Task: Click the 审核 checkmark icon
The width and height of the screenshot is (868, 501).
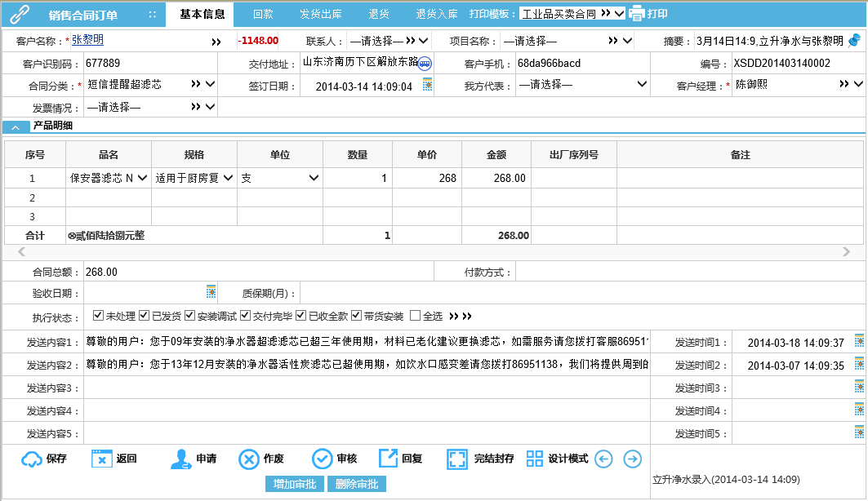Action: tap(323, 459)
